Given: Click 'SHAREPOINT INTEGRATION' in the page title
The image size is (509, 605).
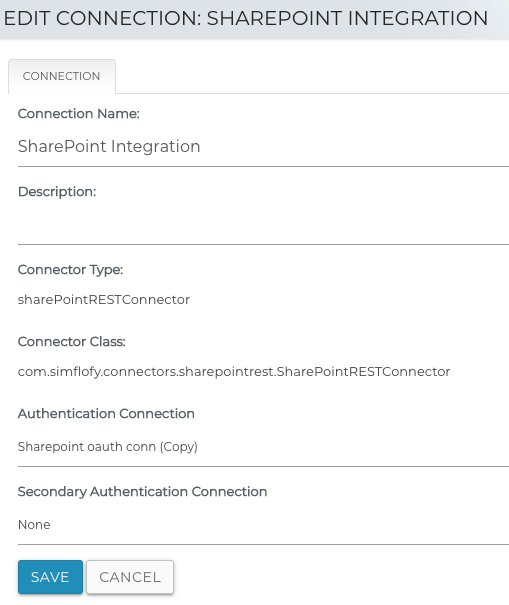Looking at the screenshot, I should click(348, 18).
